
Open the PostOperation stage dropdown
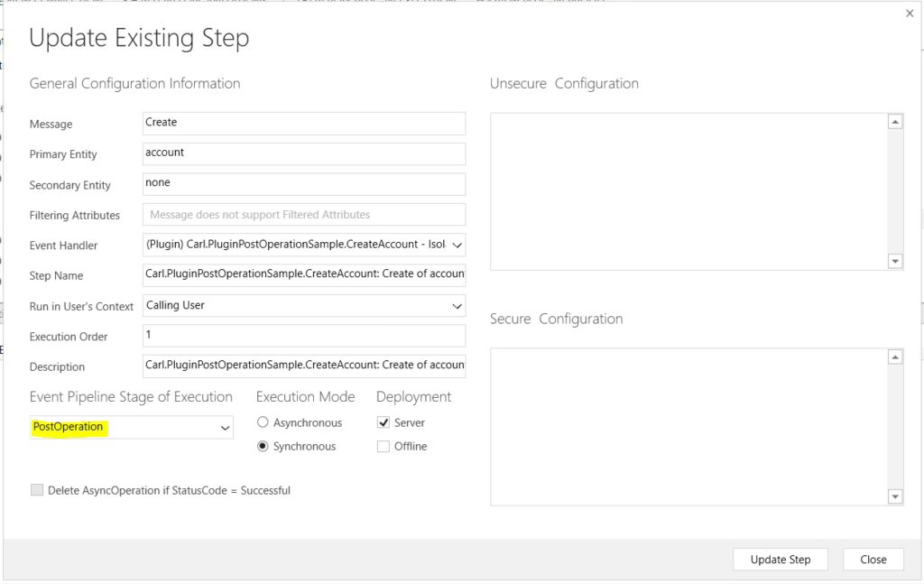[225, 428]
